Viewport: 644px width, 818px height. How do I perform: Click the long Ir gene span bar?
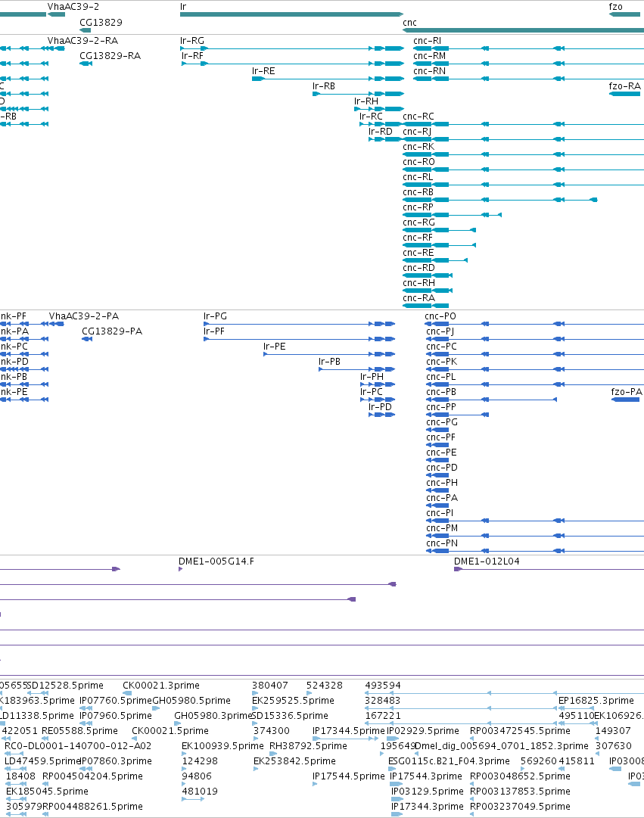click(x=292, y=14)
